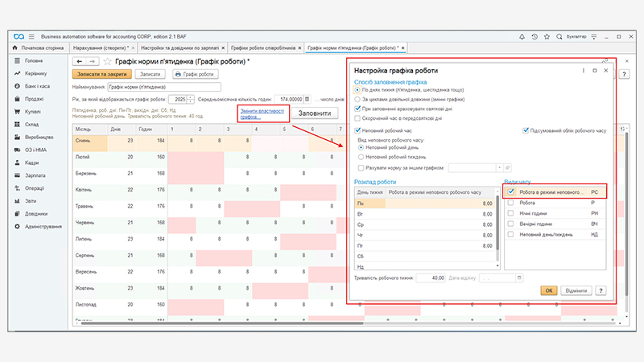The height and width of the screenshot is (362, 644).
Task: Expand the 'інший графік' dropdown arrow
Action: click(x=499, y=167)
